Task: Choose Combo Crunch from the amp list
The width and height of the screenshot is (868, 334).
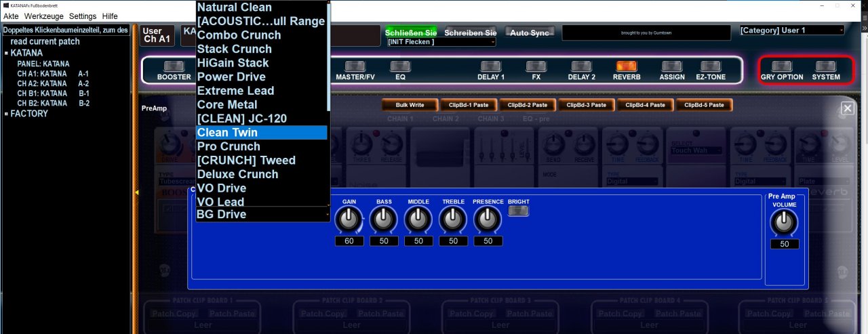Action: point(261,35)
